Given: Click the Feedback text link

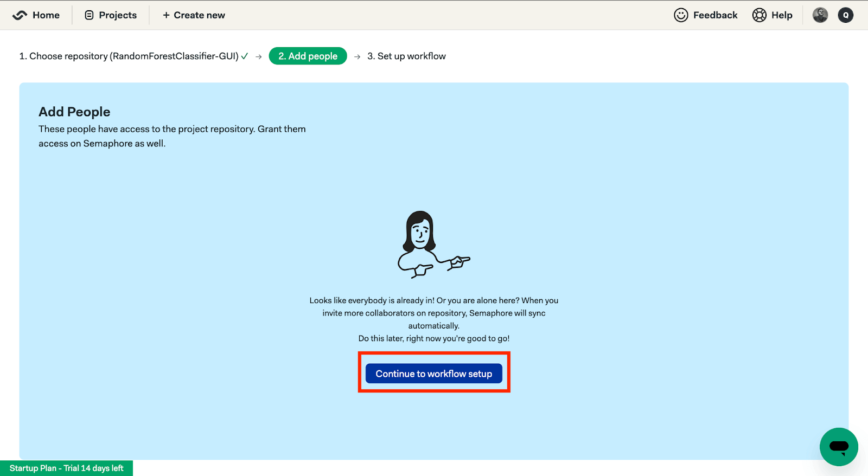Looking at the screenshot, I should coord(715,15).
